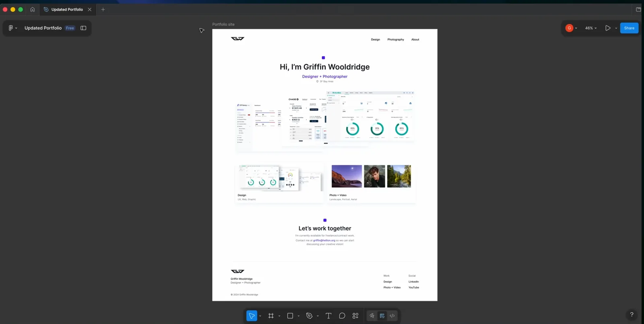The image size is (644, 324).
Task: Select the Move tool
Action: coord(252,316)
